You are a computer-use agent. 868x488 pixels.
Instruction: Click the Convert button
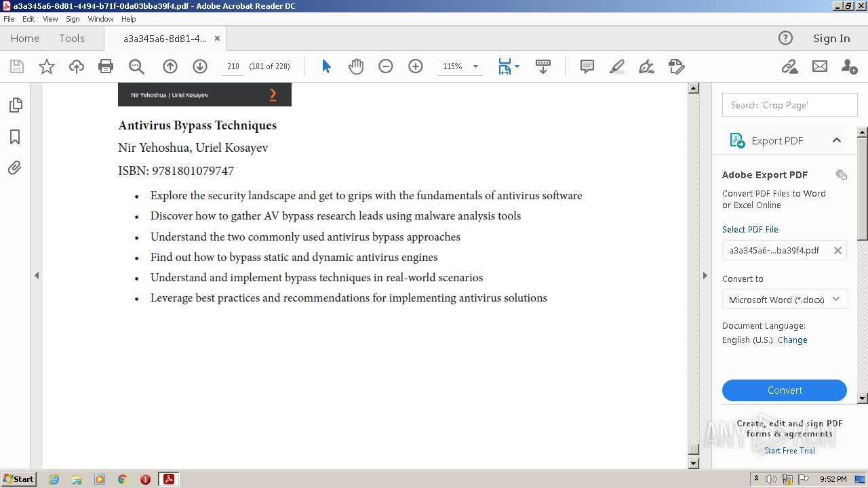point(785,390)
